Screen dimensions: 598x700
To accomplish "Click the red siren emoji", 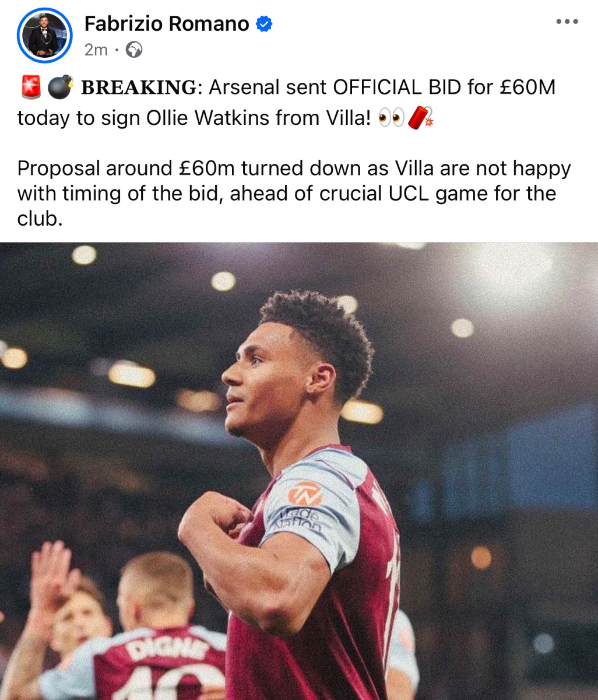I will tap(29, 87).
